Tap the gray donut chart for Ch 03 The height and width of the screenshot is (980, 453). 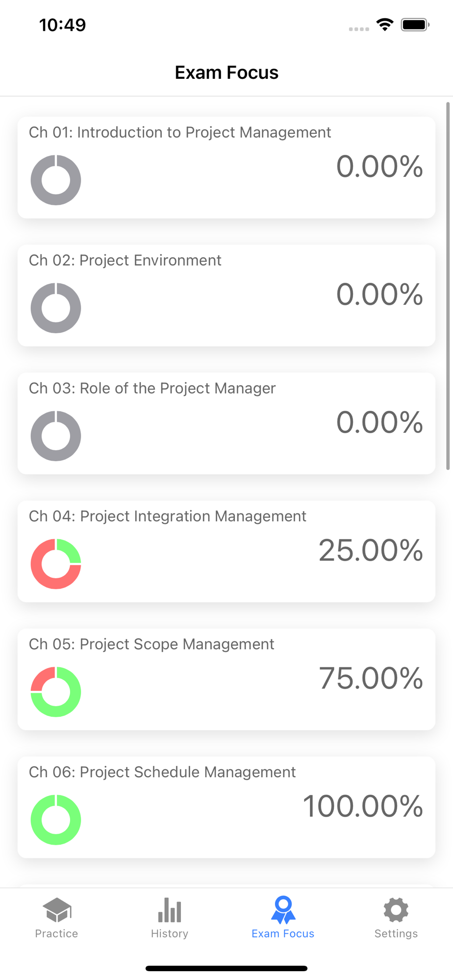click(56, 436)
